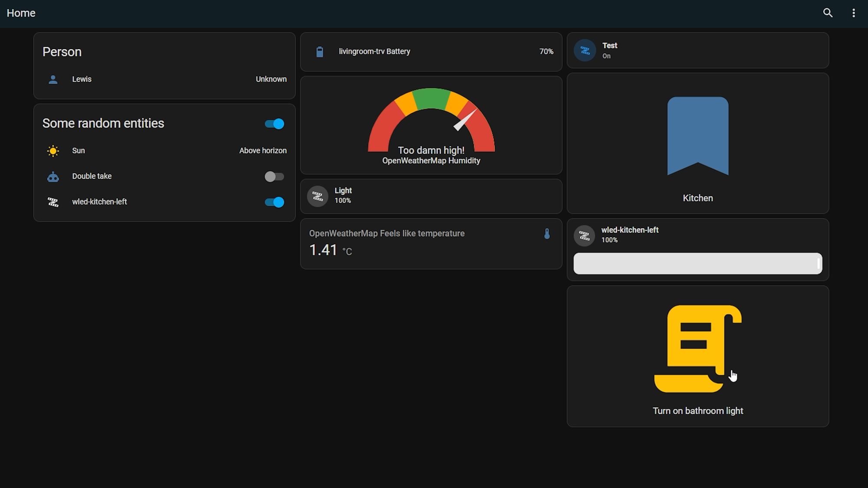Viewport: 868px width, 488px height.
Task: Click Turn on bathroom light label
Action: pyautogui.click(x=698, y=411)
